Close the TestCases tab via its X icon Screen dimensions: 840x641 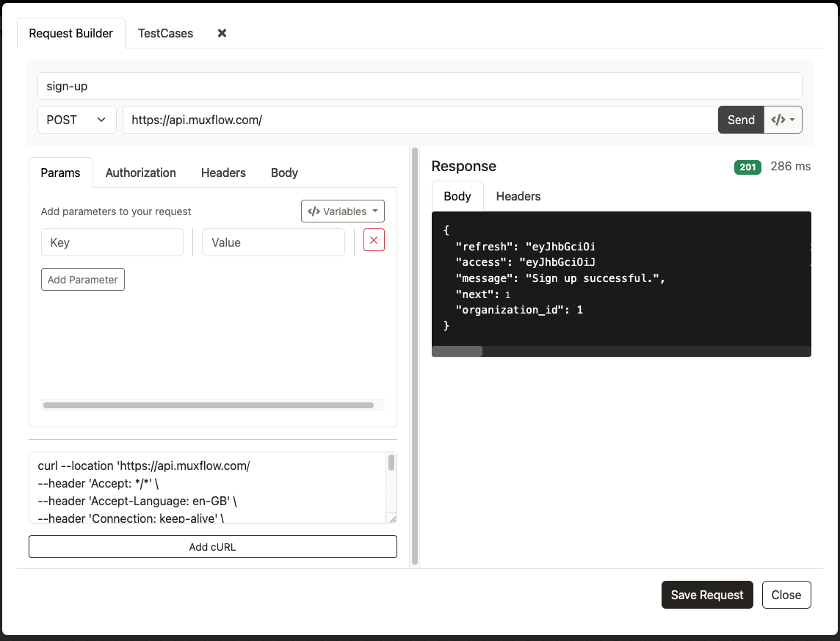coord(221,33)
